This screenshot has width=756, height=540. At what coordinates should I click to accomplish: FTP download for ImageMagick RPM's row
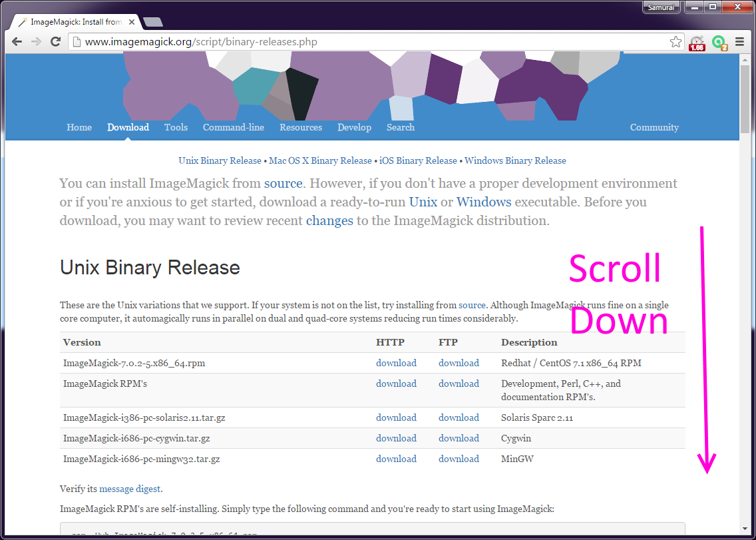(x=459, y=384)
